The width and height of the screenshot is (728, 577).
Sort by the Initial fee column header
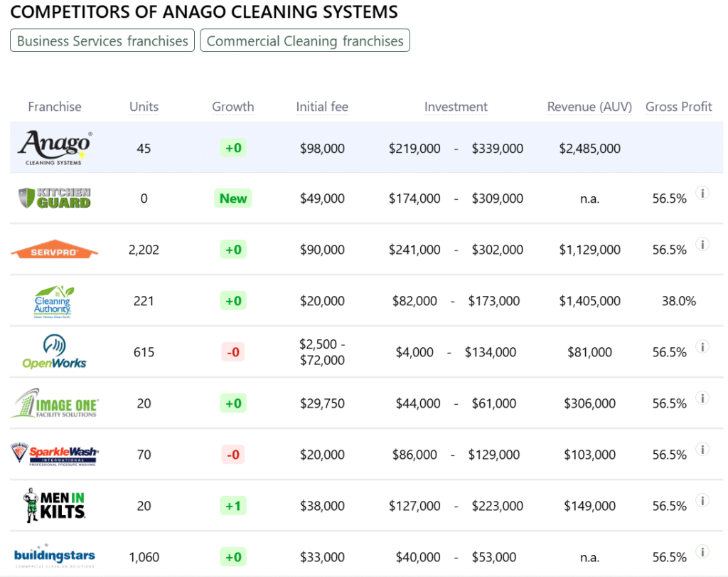click(322, 107)
